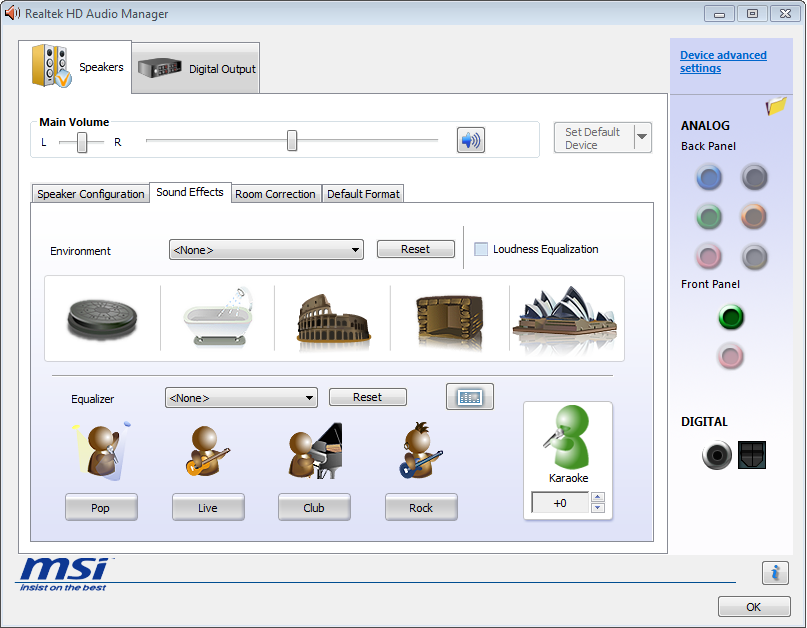807x628 pixels.
Task: Click the information button icon
Action: tap(775, 573)
